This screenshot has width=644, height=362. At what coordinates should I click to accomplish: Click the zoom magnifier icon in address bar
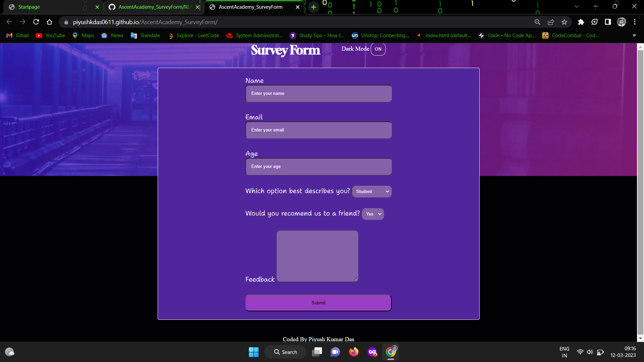click(537, 22)
